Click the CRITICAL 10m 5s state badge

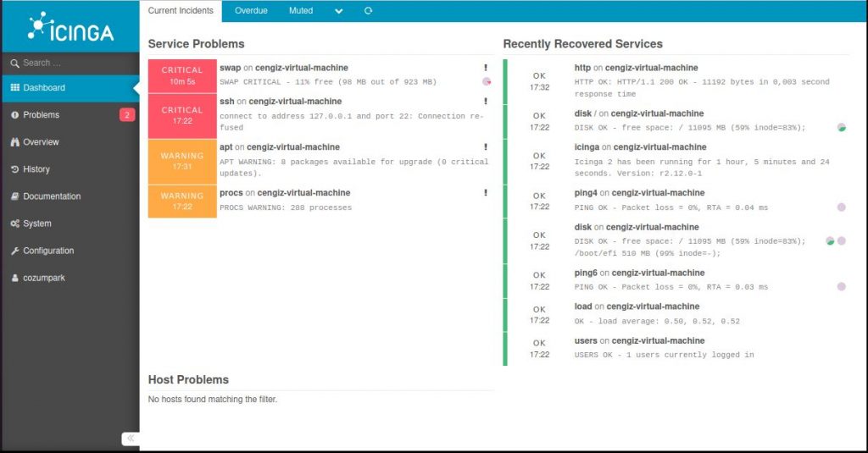click(x=182, y=75)
